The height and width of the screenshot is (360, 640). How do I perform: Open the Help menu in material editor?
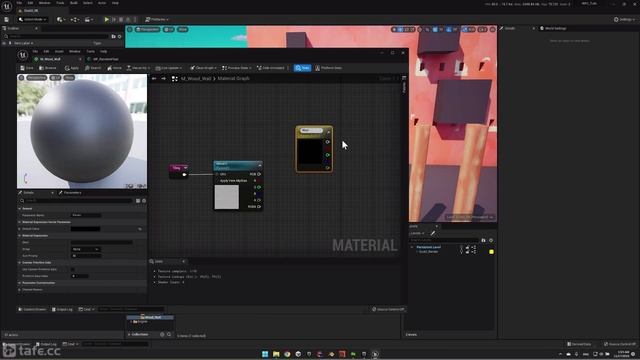pos(104,51)
